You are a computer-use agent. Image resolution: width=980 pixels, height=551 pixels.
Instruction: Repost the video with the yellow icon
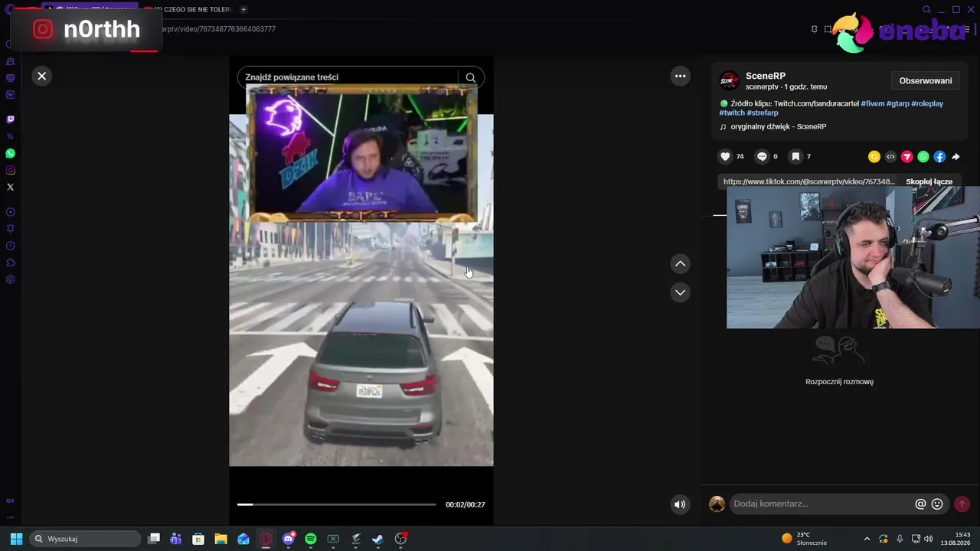874,157
